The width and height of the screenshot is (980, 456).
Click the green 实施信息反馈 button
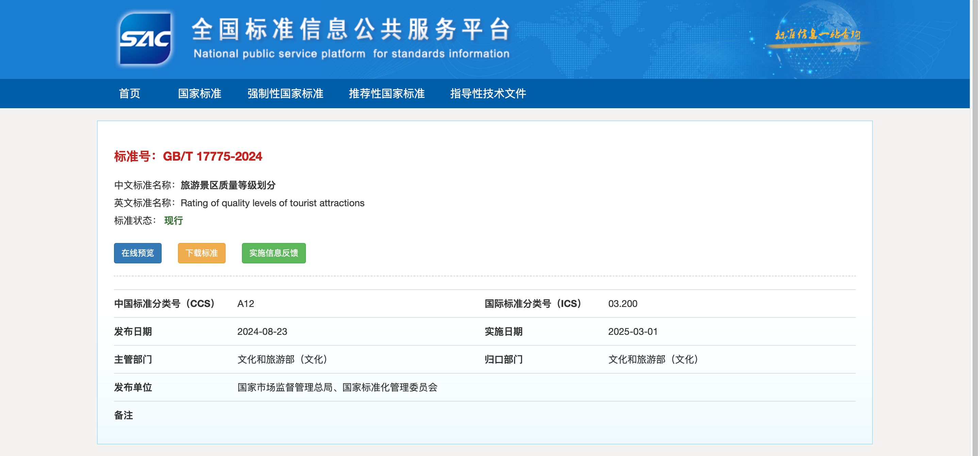[x=274, y=253]
